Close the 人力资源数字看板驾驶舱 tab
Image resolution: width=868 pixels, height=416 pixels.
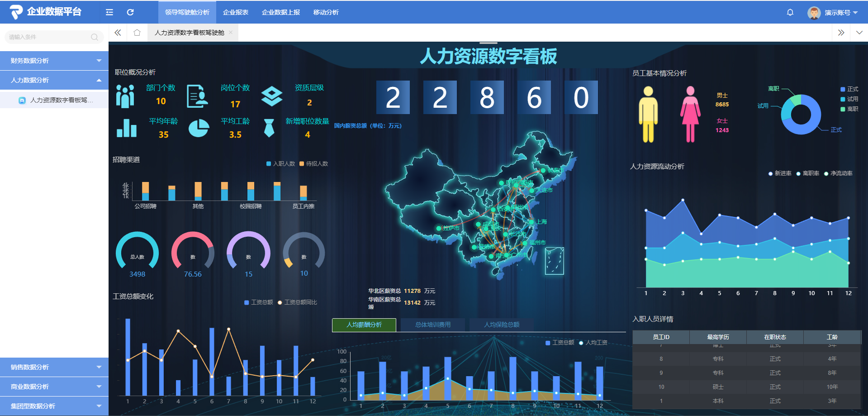231,32
